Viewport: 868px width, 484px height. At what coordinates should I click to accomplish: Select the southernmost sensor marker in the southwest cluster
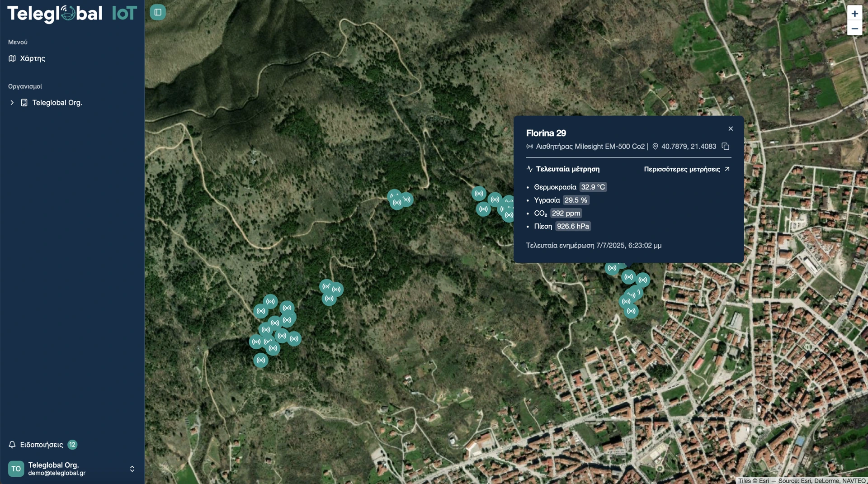(261, 361)
